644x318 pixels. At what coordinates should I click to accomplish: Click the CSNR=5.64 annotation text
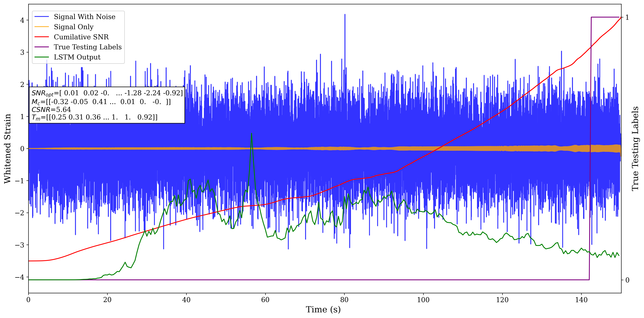coord(51,110)
